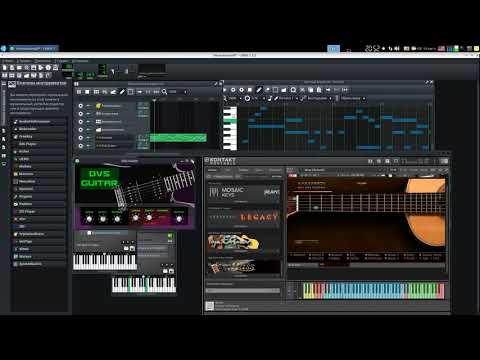Select TripleOscillator in the instrument list
This screenshot has width=480, height=360.
pyautogui.click(x=39, y=234)
